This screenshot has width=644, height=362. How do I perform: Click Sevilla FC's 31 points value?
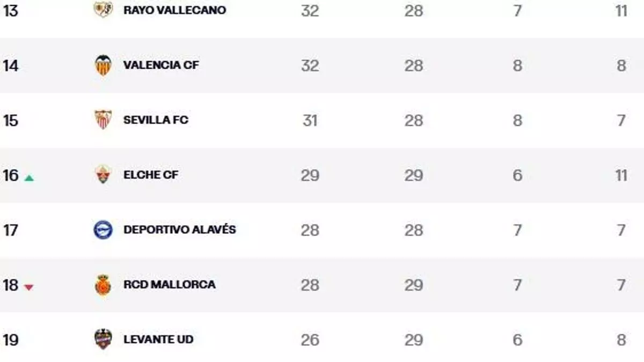310,120
